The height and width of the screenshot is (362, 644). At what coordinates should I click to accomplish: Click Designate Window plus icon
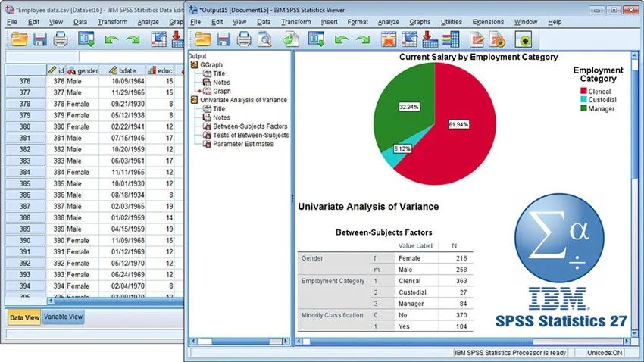click(x=524, y=40)
